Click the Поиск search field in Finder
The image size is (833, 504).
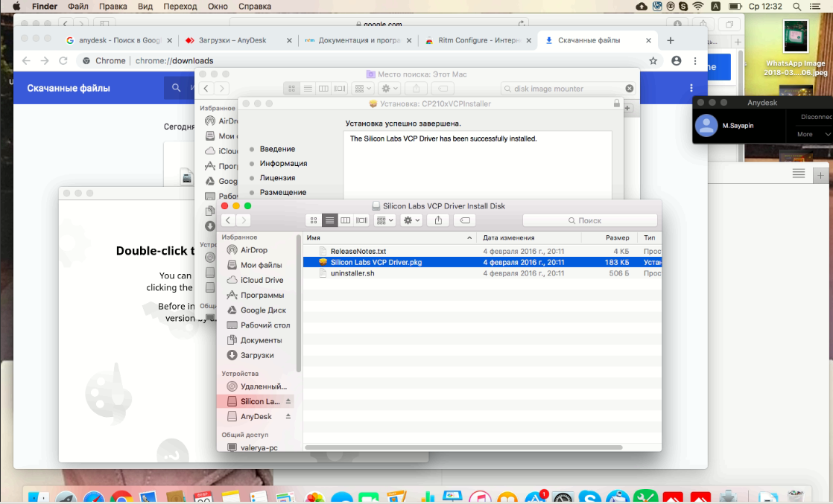(589, 220)
